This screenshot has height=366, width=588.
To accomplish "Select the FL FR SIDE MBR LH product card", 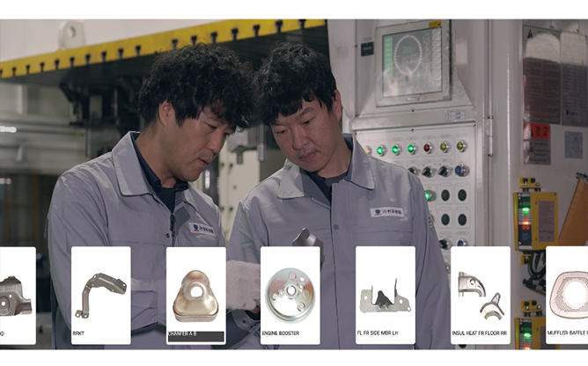I will tap(386, 296).
